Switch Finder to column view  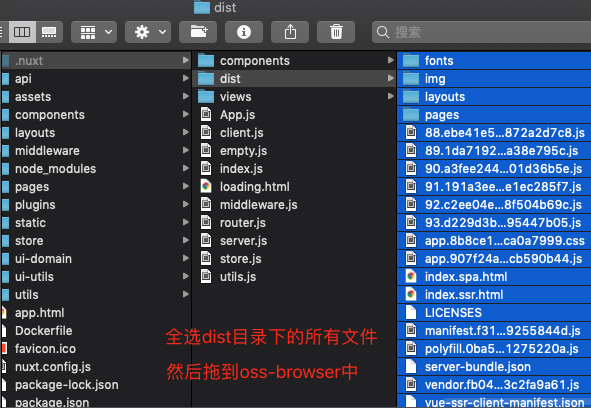pyautogui.click(x=22, y=32)
